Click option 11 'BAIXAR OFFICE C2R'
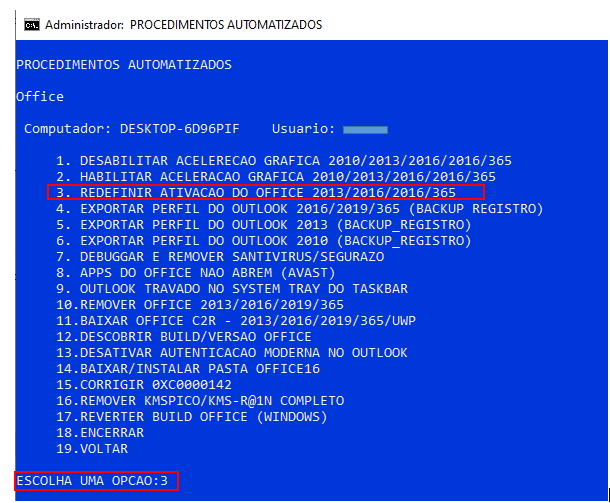This screenshot has height=503, width=610. [x=236, y=321]
